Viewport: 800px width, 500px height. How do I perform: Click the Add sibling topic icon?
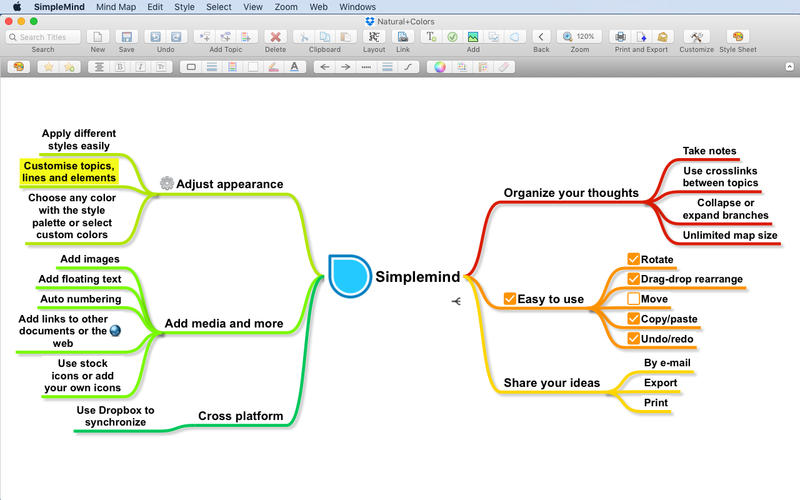click(x=226, y=37)
